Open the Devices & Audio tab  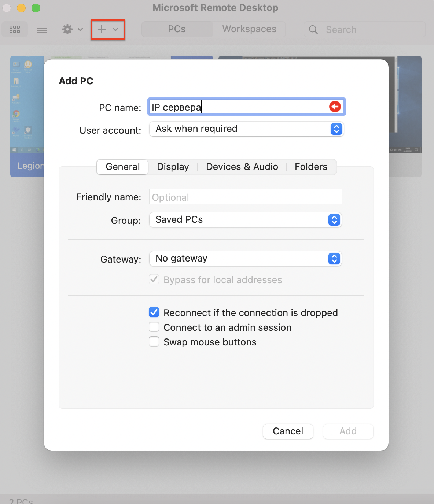[242, 167]
